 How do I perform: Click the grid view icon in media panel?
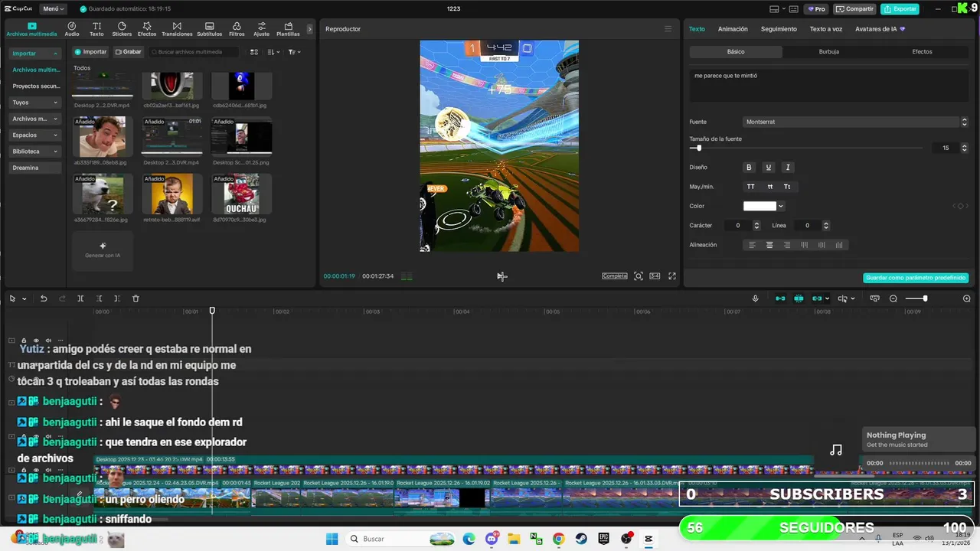click(253, 52)
